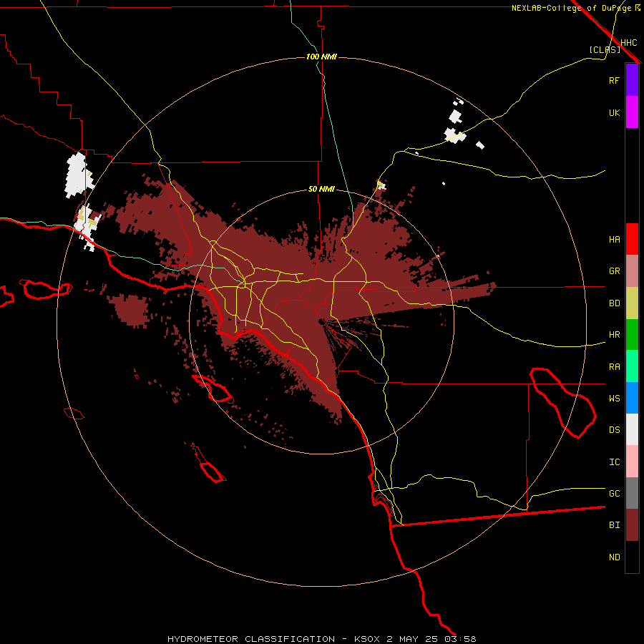Click the purple RF color swatch
644x644 pixels.
point(632,80)
